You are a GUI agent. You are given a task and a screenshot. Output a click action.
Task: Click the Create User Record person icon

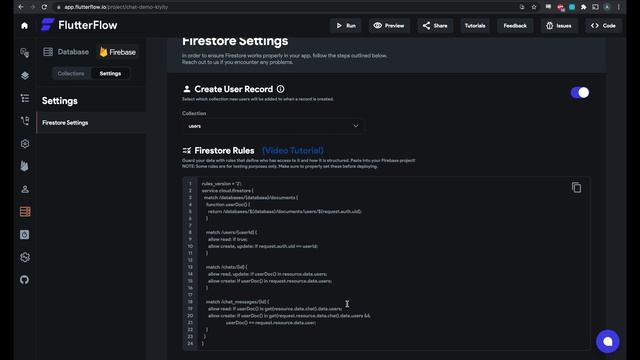(x=187, y=89)
